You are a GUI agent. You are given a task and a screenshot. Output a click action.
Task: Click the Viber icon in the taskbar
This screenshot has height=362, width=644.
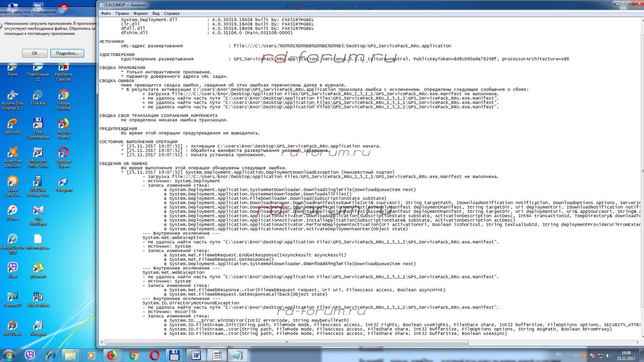[30, 355]
